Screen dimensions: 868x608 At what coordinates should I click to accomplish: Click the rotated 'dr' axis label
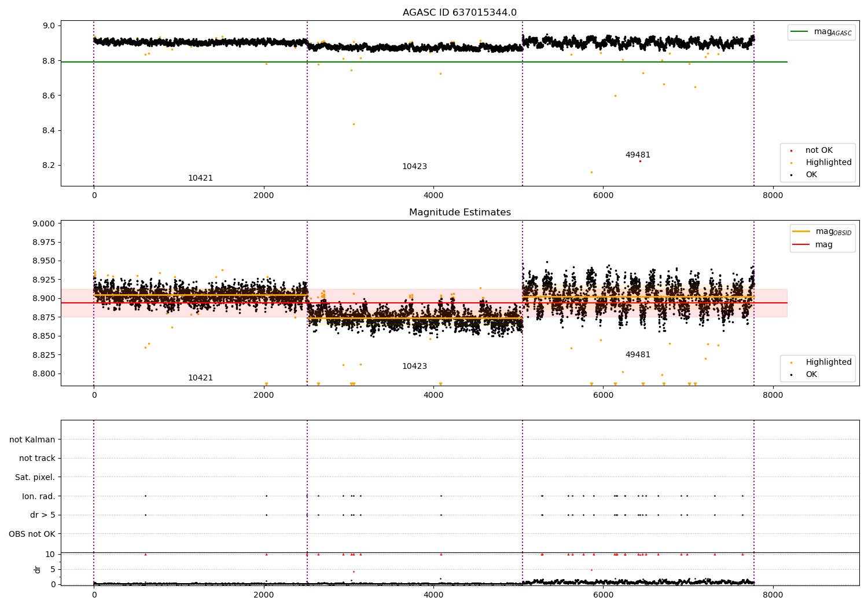click(x=38, y=570)
